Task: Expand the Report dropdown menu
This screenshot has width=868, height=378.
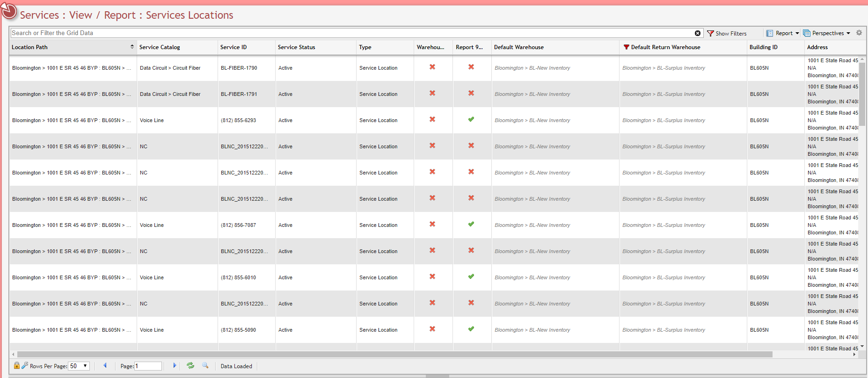Action: pos(783,33)
